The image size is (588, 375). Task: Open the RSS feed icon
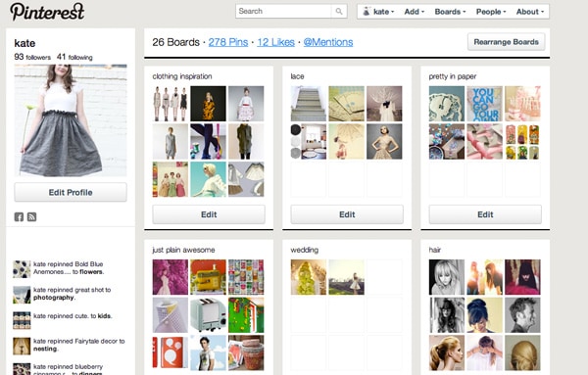point(32,216)
